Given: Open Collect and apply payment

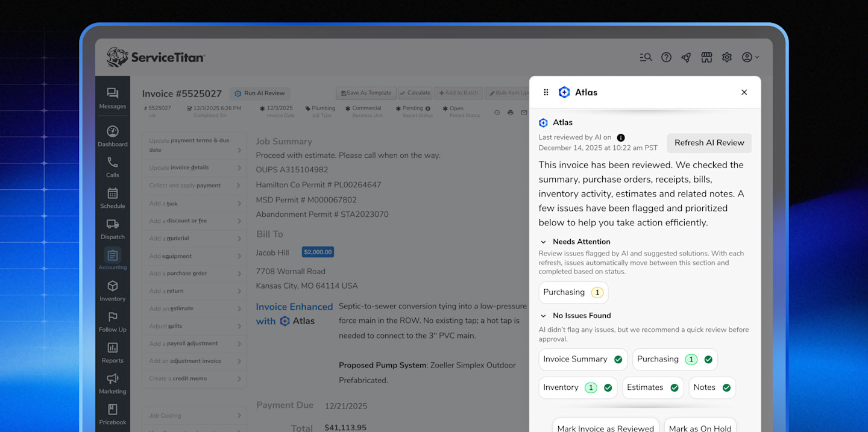Looking at the screenshot, I should [194, 186].
